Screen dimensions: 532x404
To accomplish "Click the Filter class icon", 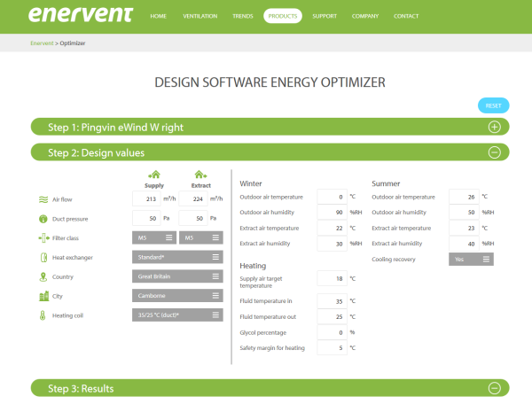I will click(43, 238).
